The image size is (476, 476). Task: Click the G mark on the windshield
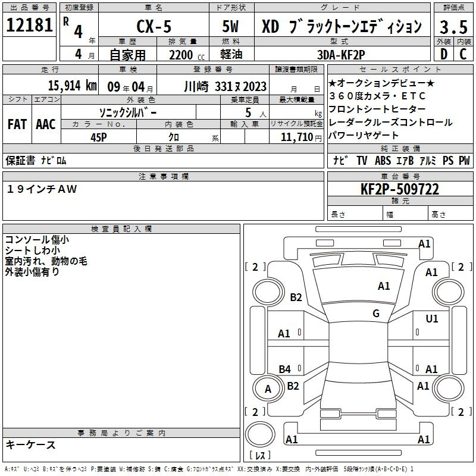coord(376,314)
